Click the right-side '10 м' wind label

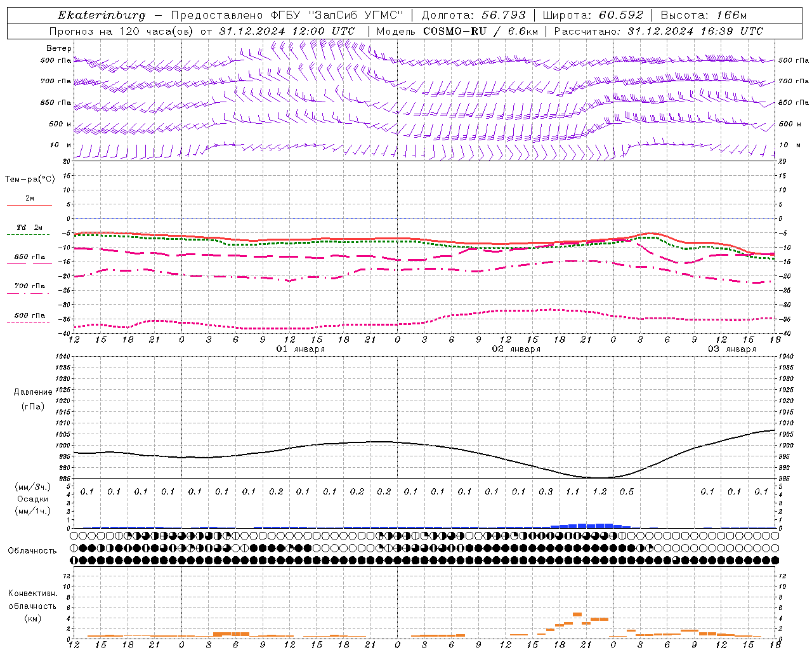[x=789, y=145]
